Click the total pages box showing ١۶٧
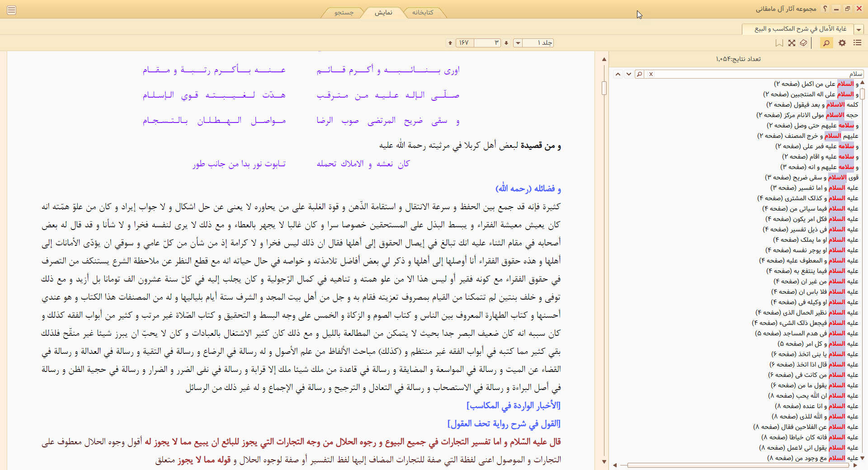This screenshot has width=868, height=470. [x=464, y=43]
